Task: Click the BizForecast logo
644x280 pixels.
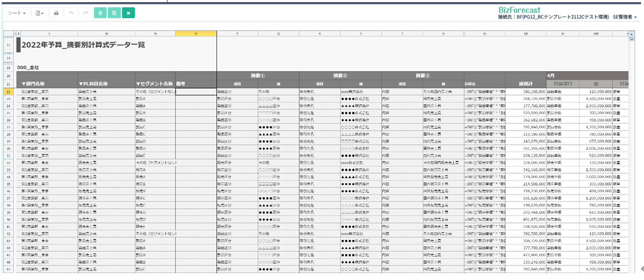Action: [x=519, y=9]
